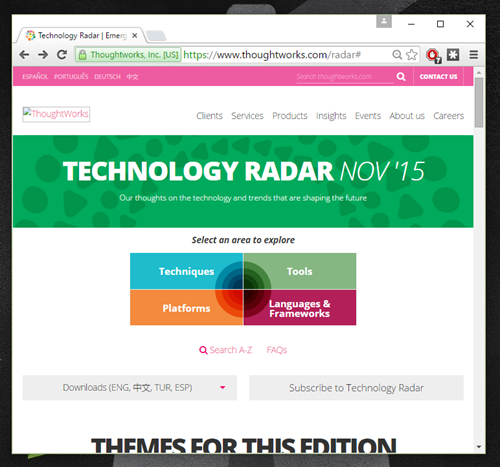The height and width of the screenshot is (467, 500).
Task: Switch language to DEUTSCH
Action: click(107, 77)
